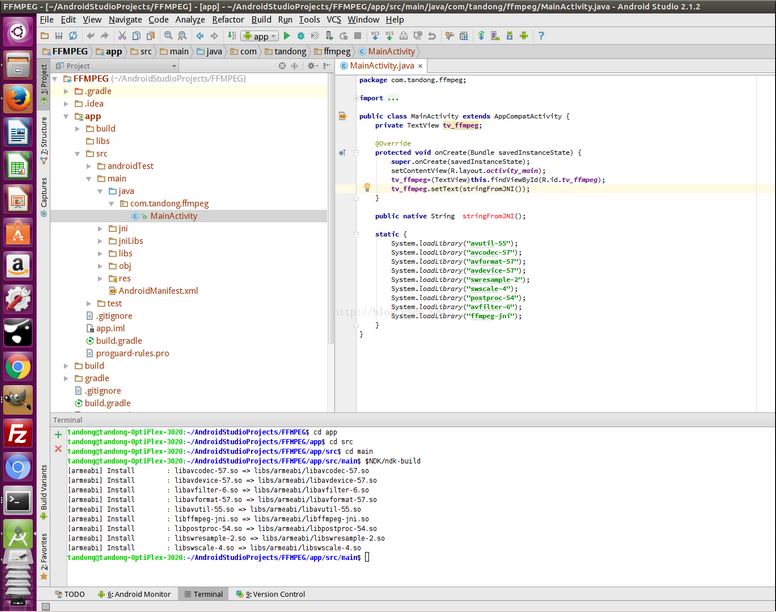Toggle the Structure side tool window
The width and height of the screenshot is (776, 612).
(x=44, y=141)
